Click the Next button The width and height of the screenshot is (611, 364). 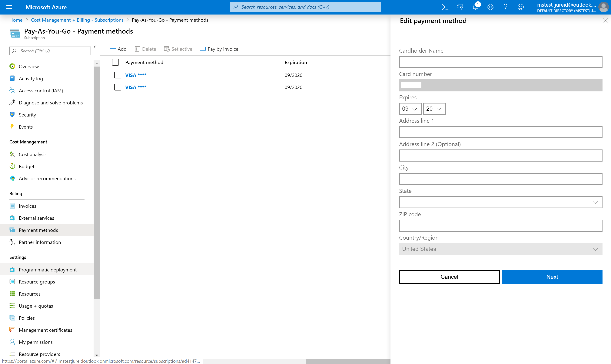pyautogui.click(x=552, y=277)
